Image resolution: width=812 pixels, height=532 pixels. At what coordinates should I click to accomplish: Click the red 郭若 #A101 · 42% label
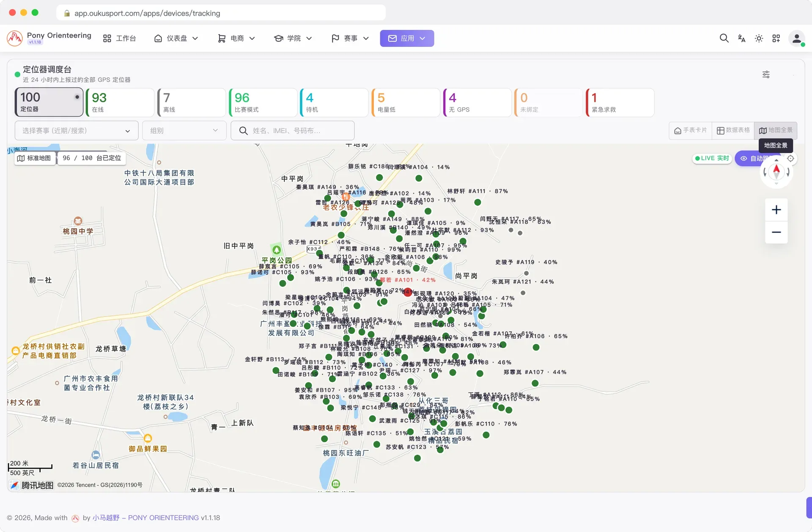point(408,280)
